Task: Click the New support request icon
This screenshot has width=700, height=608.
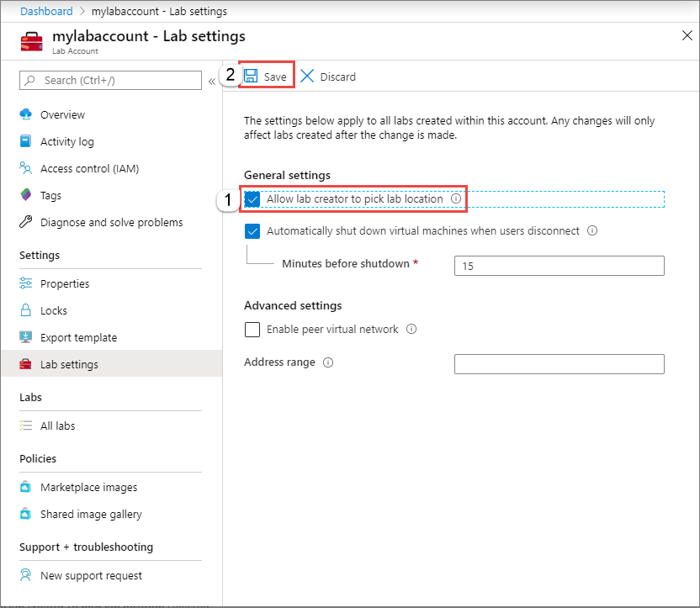Action: tap(26, 575)
